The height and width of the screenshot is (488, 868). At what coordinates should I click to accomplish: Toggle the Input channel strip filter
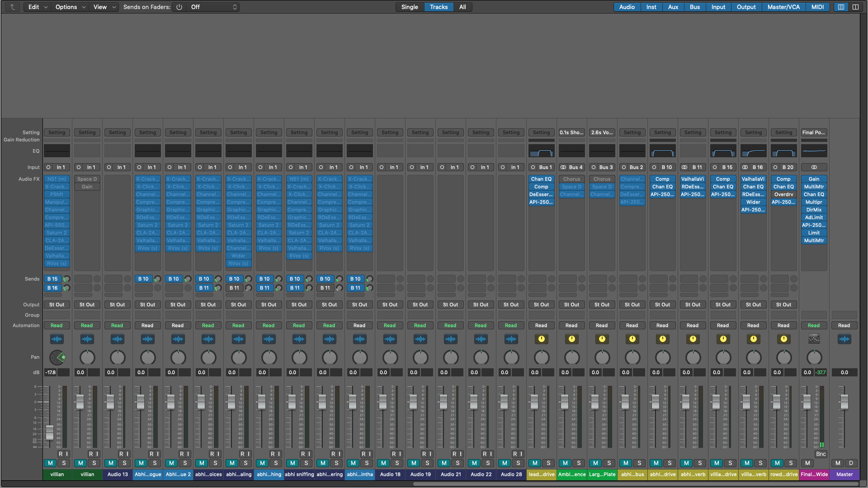718,7
